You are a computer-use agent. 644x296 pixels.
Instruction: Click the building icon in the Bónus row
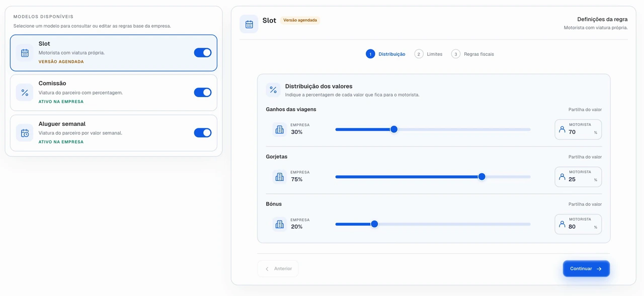click(280, 224)
